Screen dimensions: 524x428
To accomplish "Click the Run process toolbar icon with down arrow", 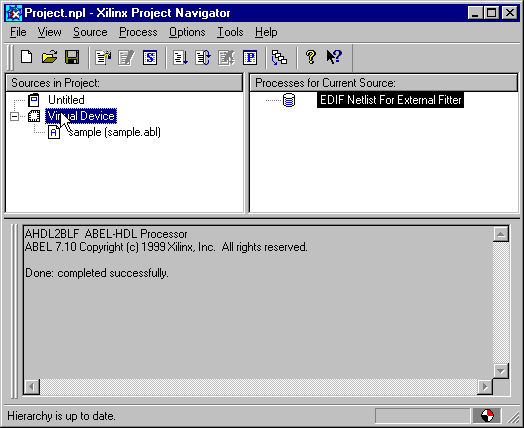I will pos(180,57).
